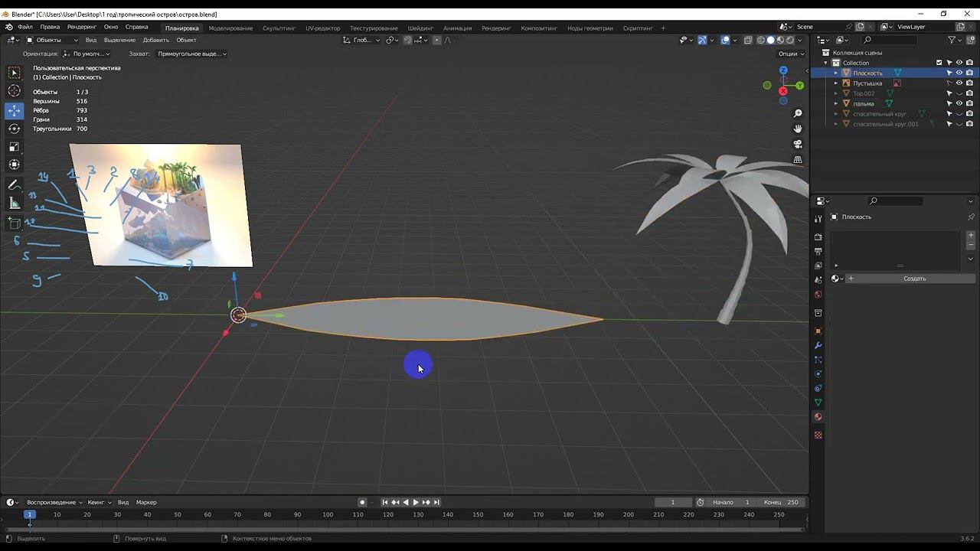Open the outliner filter dropdown
The width and height of the screenshot is (980, 551).
tap(954, 40)
